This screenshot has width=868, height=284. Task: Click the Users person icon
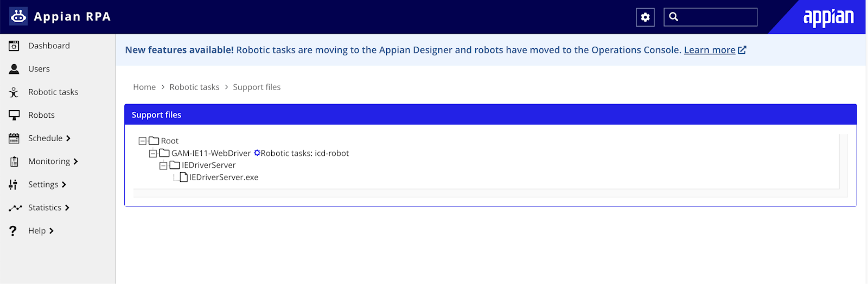(14, 69)
